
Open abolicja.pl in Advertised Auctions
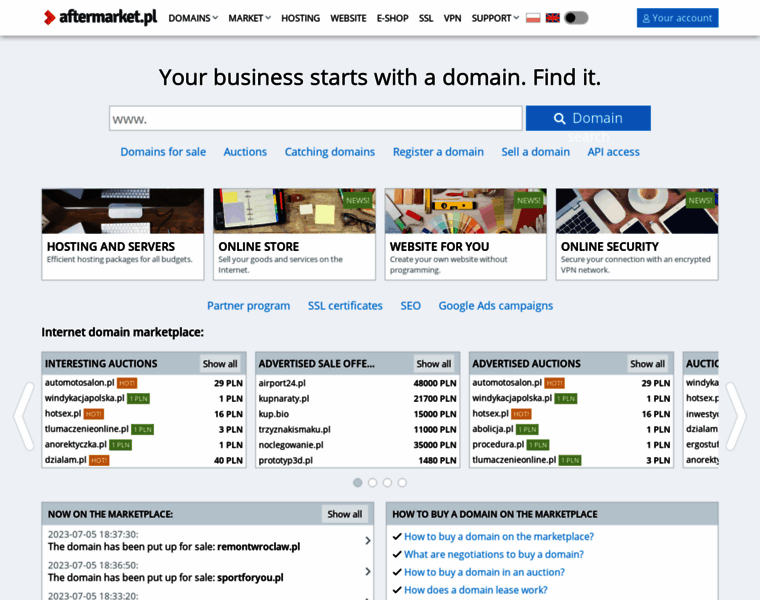coord(493,429)
